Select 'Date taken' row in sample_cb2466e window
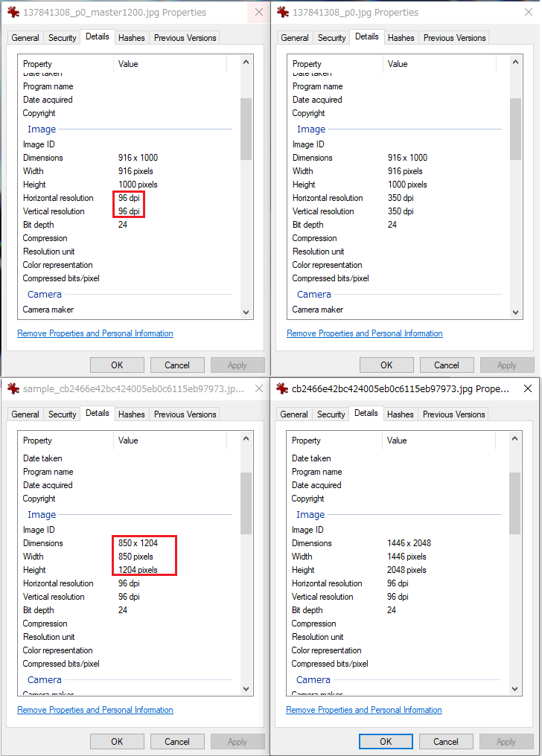This screenshot has height=756, width=542. pyautogui.click(x=130, y=458)
